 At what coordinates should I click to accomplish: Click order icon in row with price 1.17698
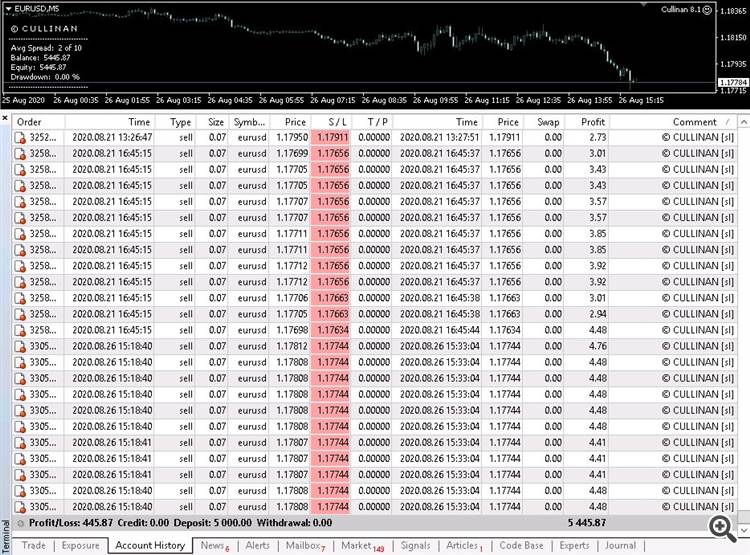tap(20, 331)
